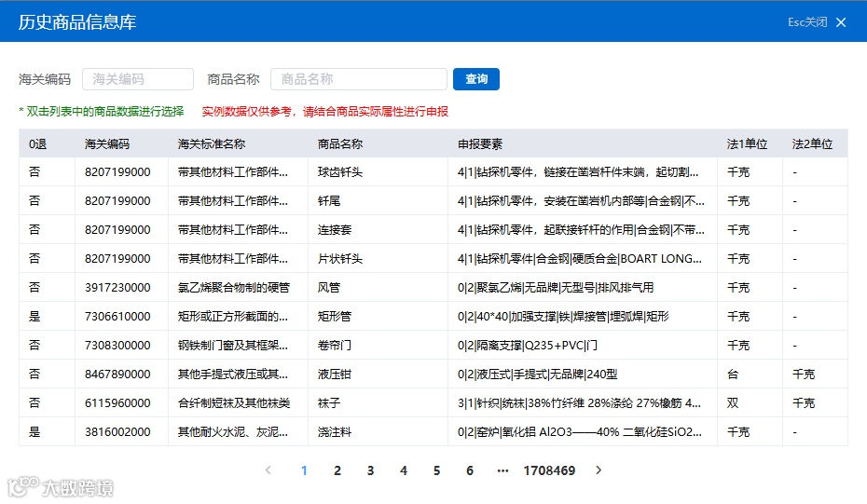Select the 液压钳 product row
The image size is (867, 504).
pyautogui.click(x=433, y=374)
